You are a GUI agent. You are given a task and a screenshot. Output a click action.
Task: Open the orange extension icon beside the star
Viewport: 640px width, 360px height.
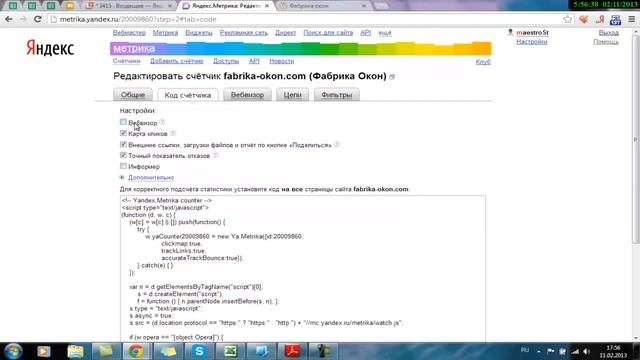pos(584,19)
